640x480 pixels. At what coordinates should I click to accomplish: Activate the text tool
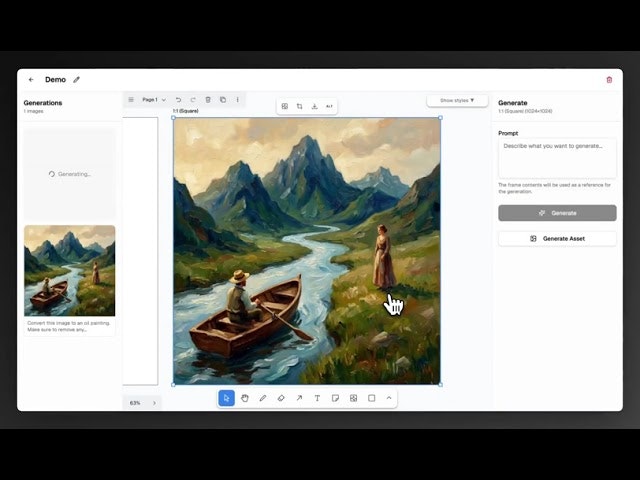[317, 398]
